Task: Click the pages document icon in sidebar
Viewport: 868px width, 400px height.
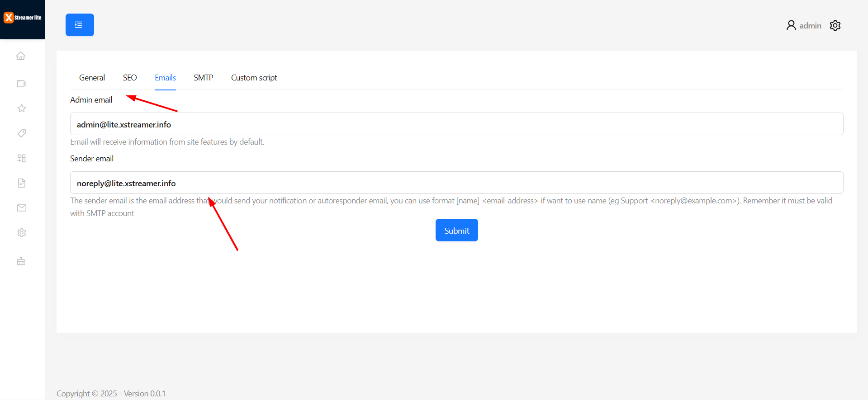Action: click(x=22, y=183)
